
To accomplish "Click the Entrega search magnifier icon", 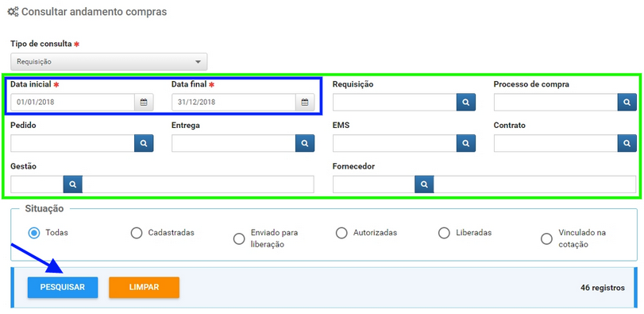I will [305, 143].
